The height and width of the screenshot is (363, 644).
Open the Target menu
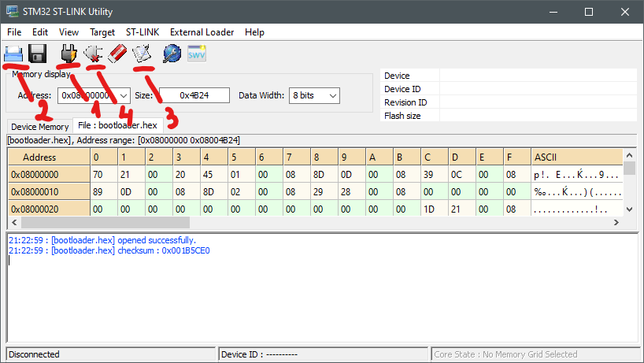pos(102,32)
